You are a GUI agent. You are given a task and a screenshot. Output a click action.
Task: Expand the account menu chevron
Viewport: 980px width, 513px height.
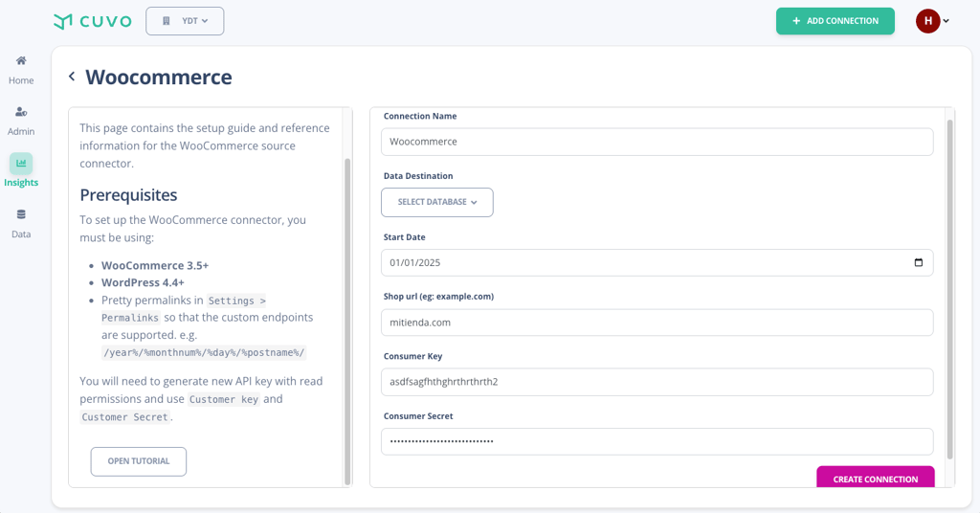pyautogui.click(x=947, y=21)
